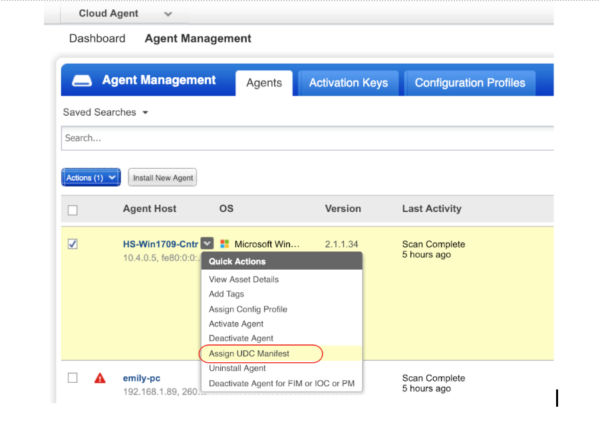
Task: Open the Agent Management section link
Action: pyautogui.click(x=198, y=39)
